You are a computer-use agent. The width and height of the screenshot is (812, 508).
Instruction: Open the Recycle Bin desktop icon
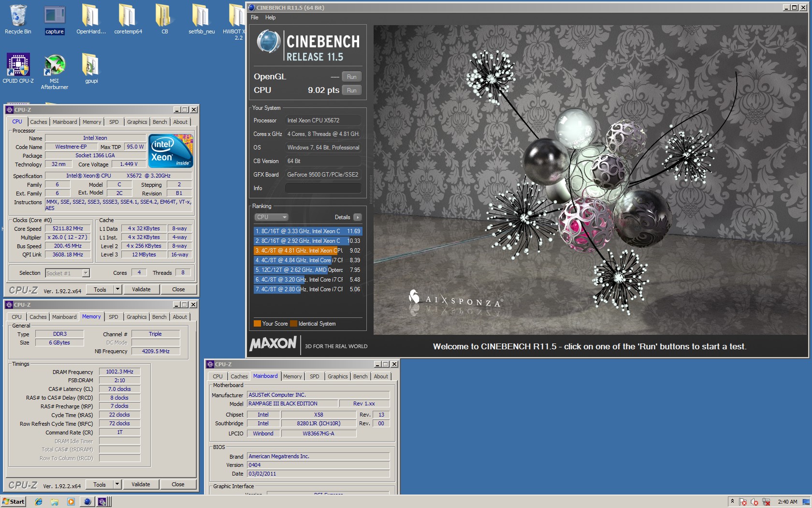pyautogui.click(x=18, y=19)
